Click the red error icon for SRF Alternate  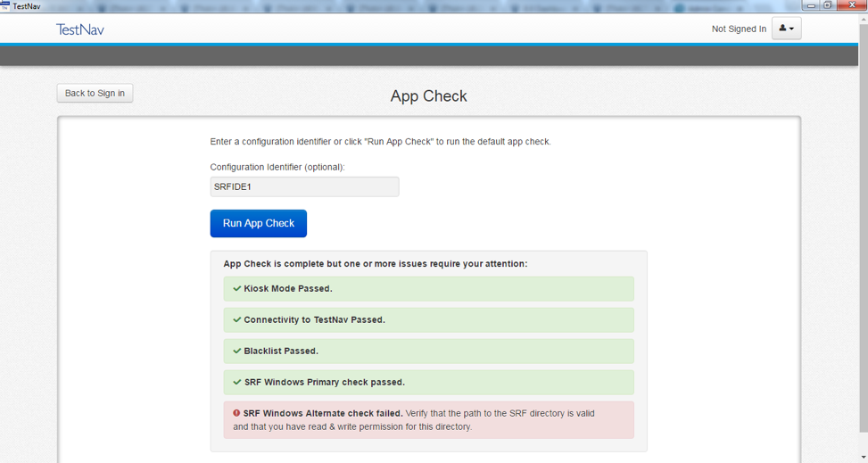point(236,413)
